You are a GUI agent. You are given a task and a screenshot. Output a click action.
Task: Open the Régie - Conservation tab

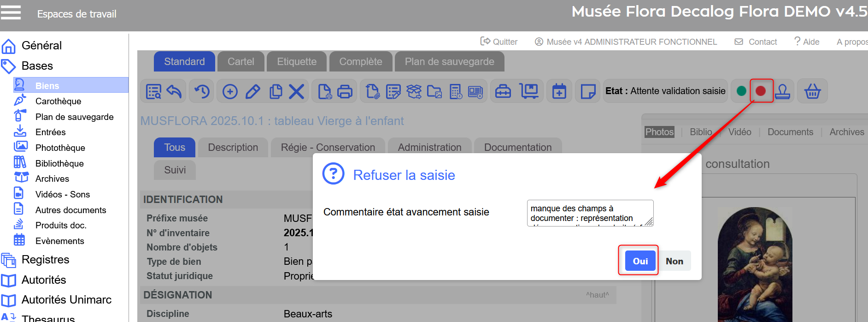pos(328,148)
